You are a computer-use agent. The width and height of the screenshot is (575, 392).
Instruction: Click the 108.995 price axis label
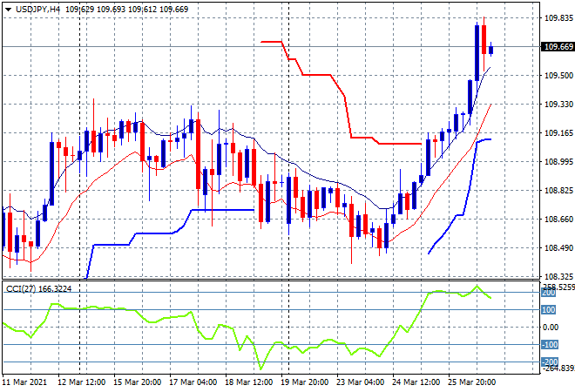[558, 162]
